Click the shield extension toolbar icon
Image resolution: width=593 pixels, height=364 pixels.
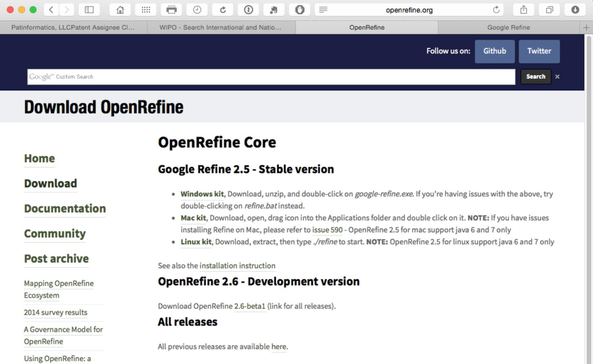coord(300,10)
